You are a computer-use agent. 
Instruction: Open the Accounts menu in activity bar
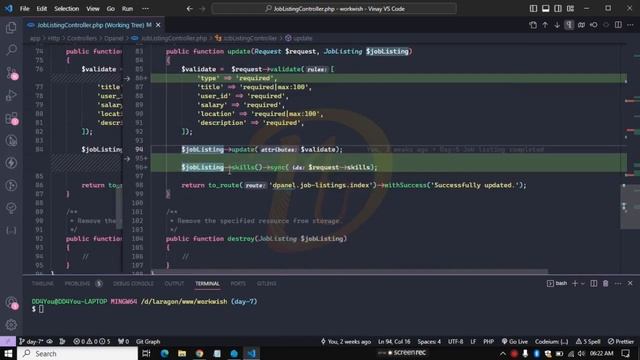coord(11,302)
